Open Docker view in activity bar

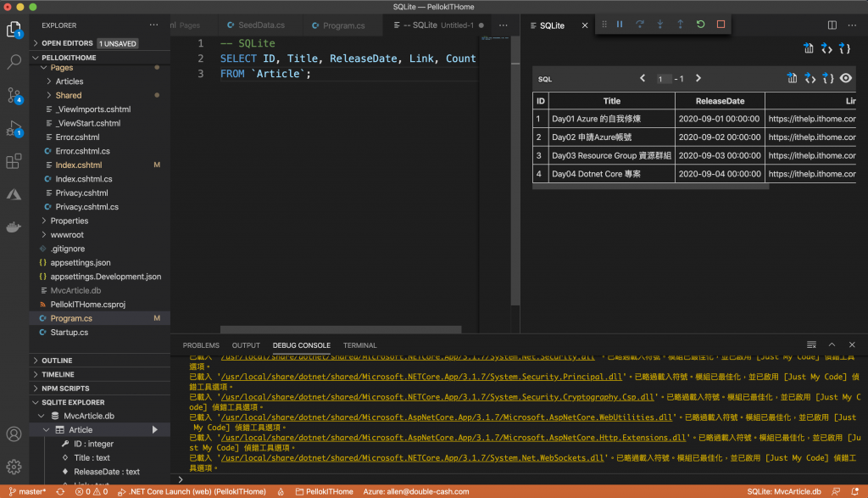14,227
